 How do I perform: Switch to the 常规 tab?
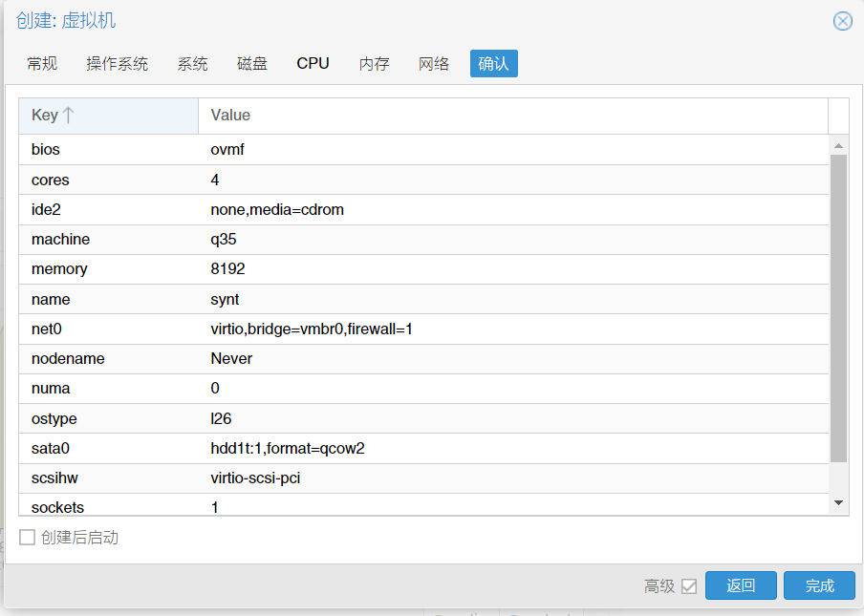pos(42,64)
